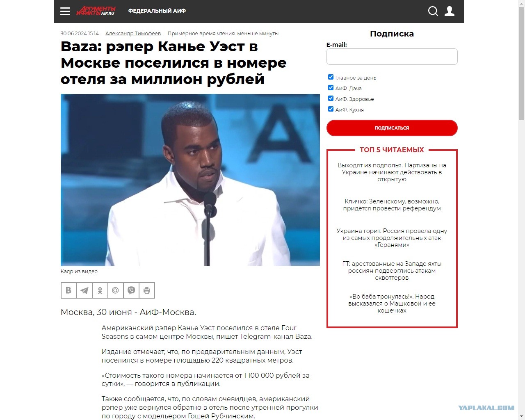525x420 pixels.
Task: Click paragraph starting 'Издание отмечает'
Action: (202, 356)
